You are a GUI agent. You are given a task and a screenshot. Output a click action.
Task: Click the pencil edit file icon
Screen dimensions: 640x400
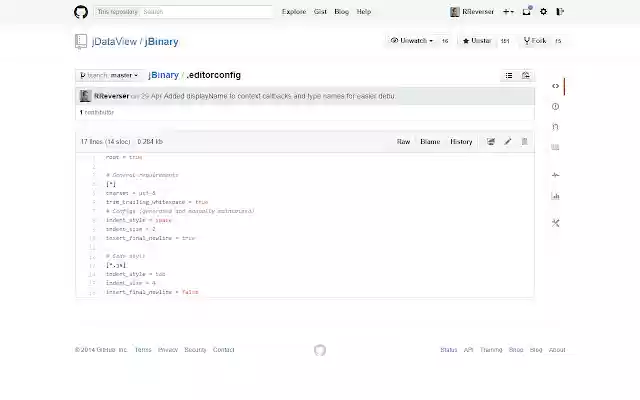click(x=508, y=142)
